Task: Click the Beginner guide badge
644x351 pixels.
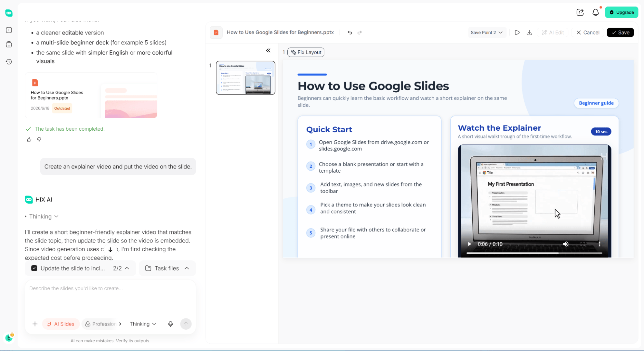Action: coord(596,103)
